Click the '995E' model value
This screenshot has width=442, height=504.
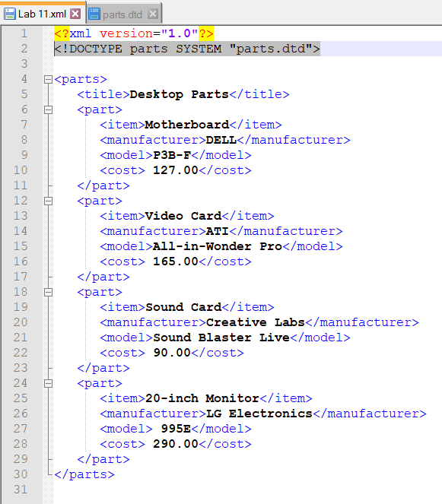point(176,429)
